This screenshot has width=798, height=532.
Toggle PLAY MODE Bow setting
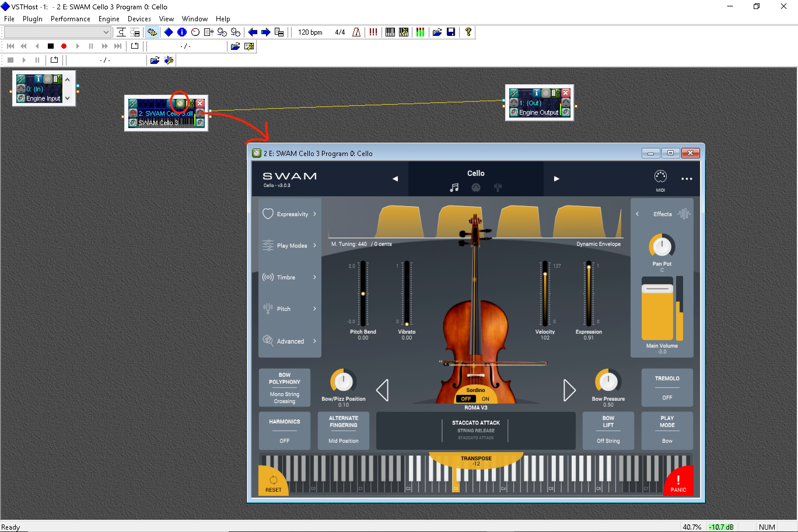[x=667, y=431]
